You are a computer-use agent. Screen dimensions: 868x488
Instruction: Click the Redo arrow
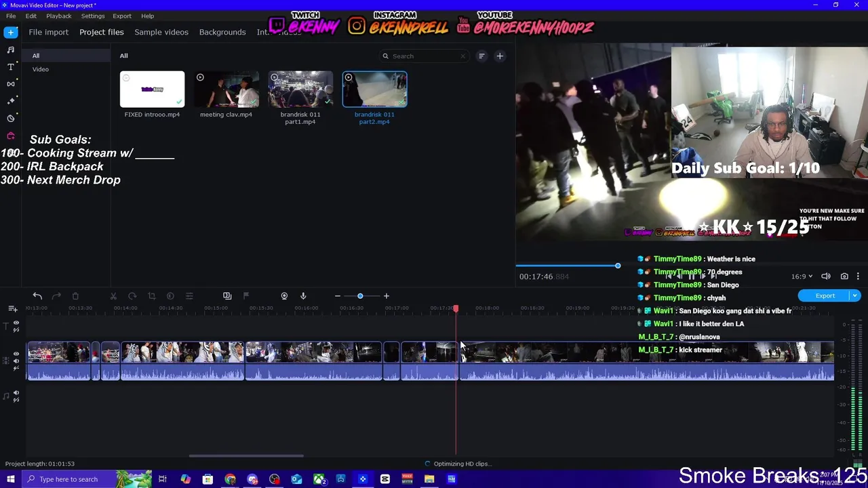(x=56, y=296)
